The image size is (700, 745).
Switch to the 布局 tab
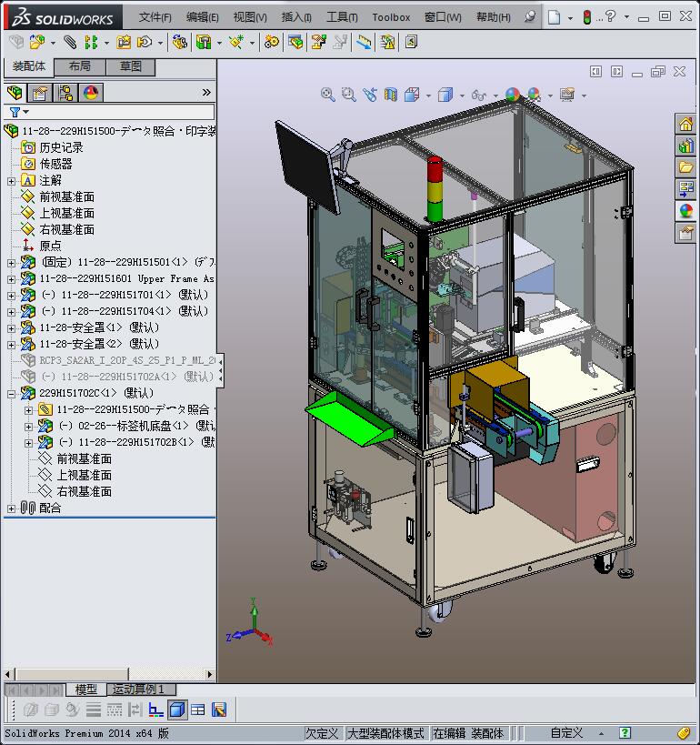pyautogui.click(x=80, y=66)
